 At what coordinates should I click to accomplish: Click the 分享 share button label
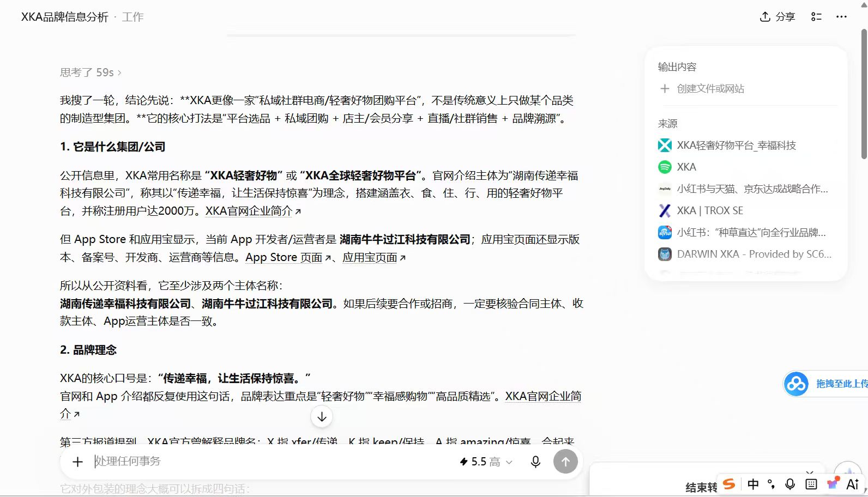pyautogui.click(x=785, y=17)
